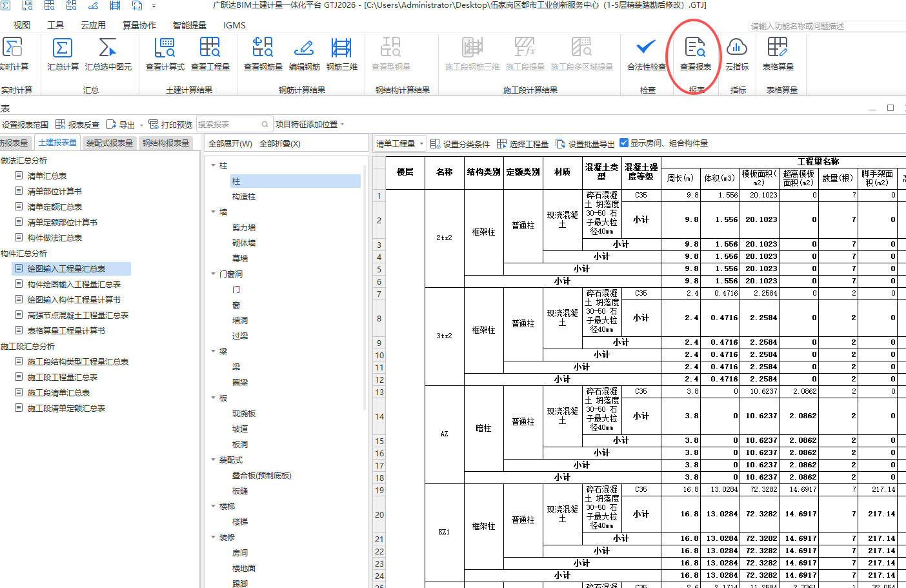Collapse the 门窗洞 tree group
Image resolution: width=906 pixels, height=588 pixels.
pyautogui.click(x=214, y=274)
